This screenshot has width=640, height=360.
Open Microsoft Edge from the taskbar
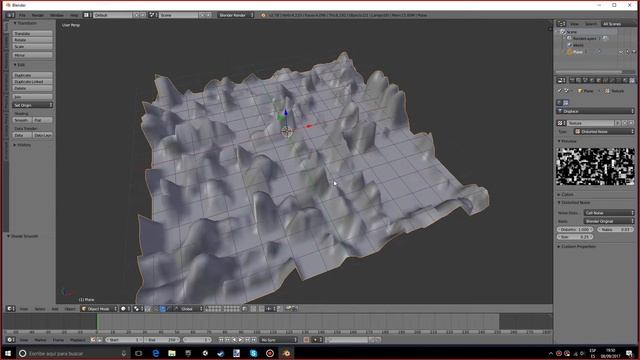point(156,353)
